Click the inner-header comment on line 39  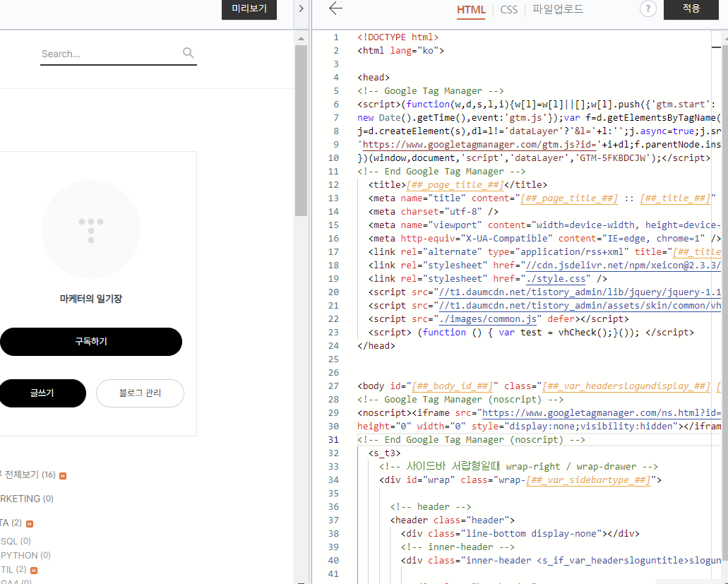458,547
